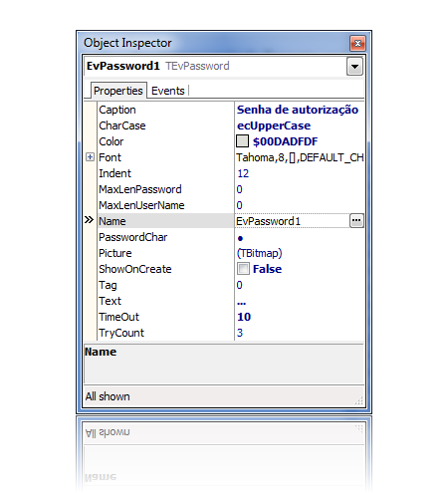Click the ellipsis button in Name row

pos(356,221)
